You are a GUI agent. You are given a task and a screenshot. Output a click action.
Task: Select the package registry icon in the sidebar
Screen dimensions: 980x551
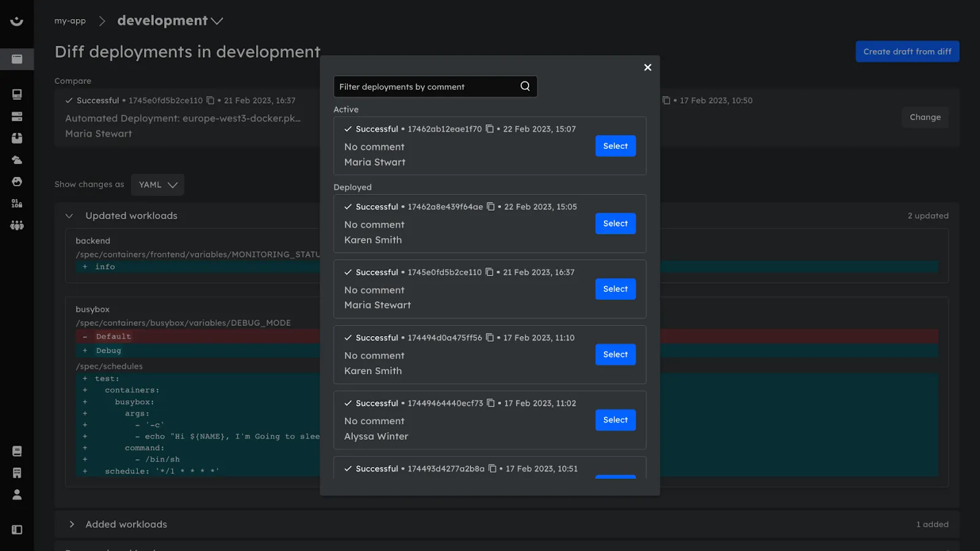pyautogui.click(x=17, y=138)
